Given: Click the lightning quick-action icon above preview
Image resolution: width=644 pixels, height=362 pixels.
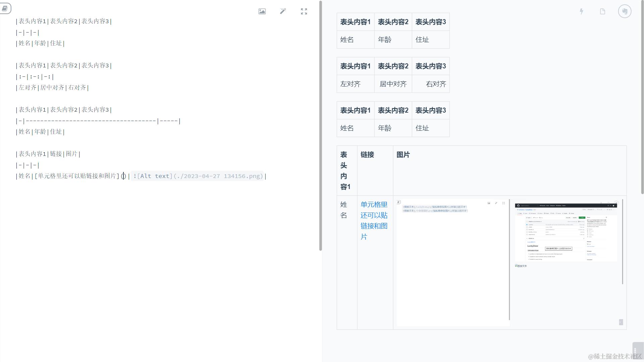Looking at the screenshot, I should 581,11.
